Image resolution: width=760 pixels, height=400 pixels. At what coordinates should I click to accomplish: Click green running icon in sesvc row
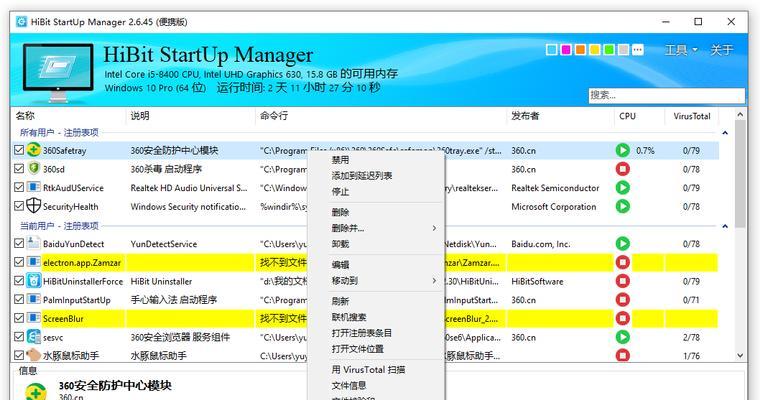(x=623, y=337)
